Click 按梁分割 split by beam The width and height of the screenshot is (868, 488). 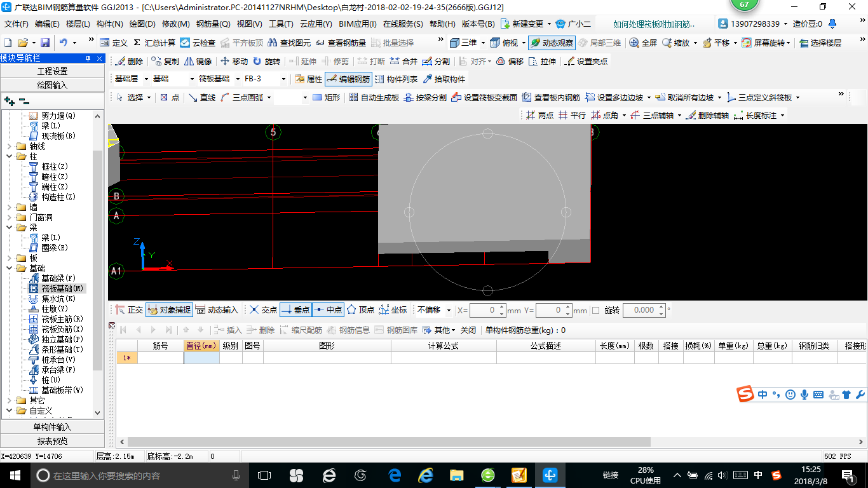425,97
